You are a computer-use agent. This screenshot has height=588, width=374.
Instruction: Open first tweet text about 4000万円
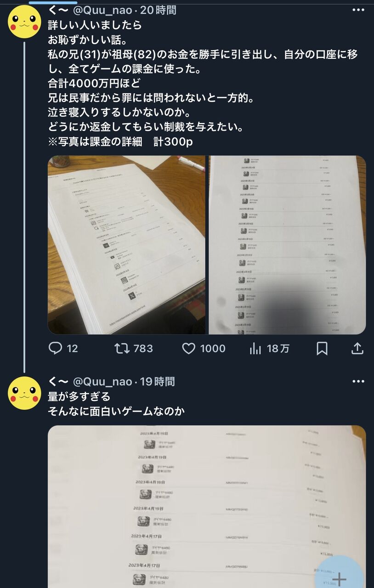click(202, 84)
